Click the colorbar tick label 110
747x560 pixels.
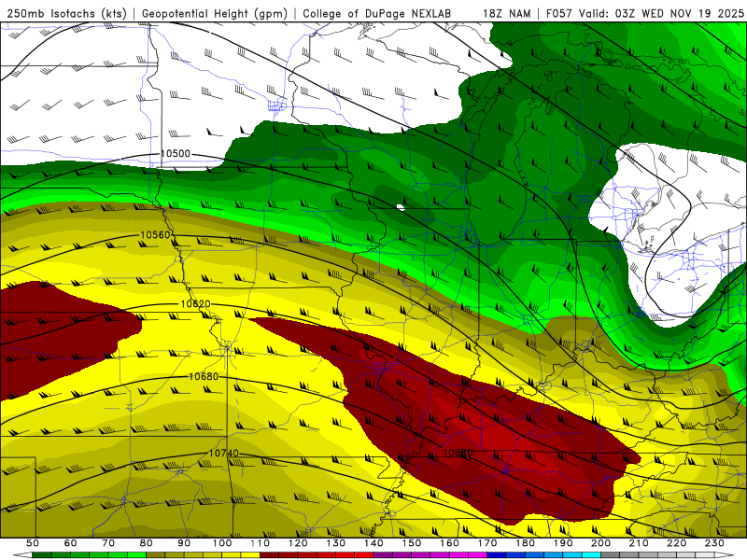(261, 543)
